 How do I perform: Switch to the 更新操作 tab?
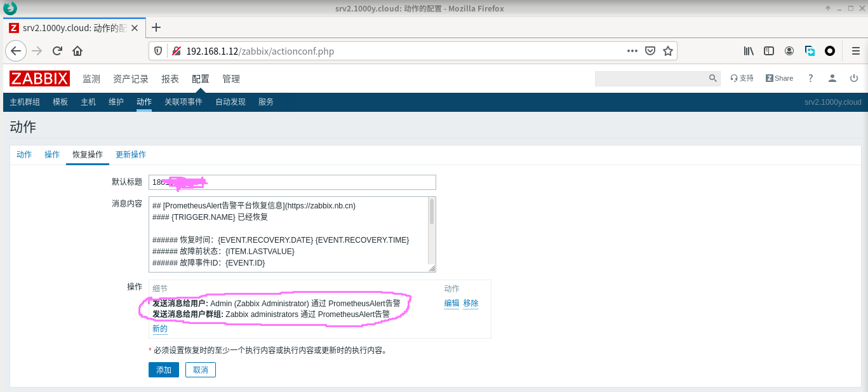131,154
